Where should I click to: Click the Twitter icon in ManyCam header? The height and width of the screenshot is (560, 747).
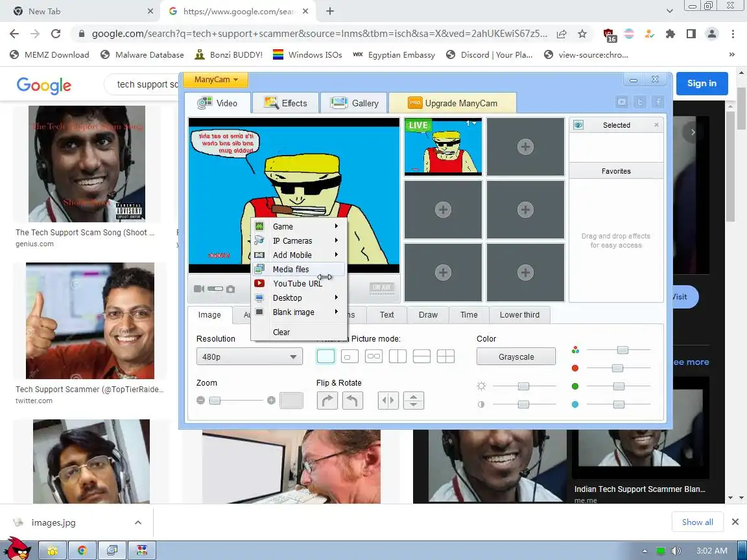point(640,102)
